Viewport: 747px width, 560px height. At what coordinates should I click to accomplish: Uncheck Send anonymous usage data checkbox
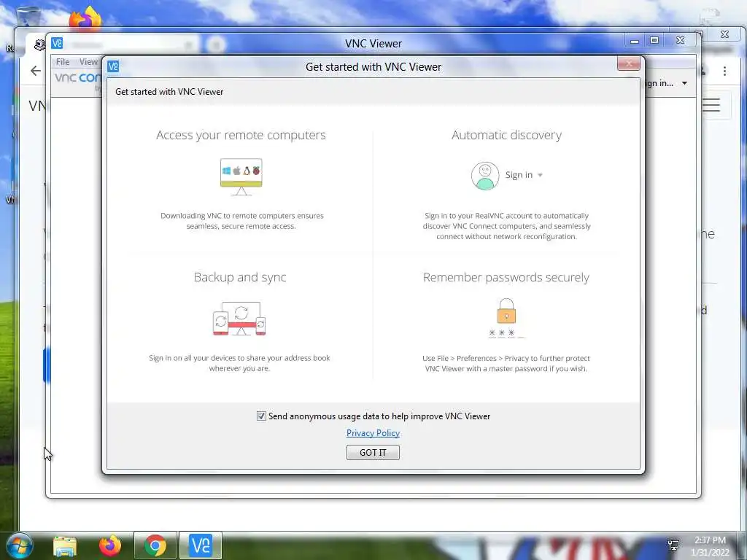pos(261,416)
